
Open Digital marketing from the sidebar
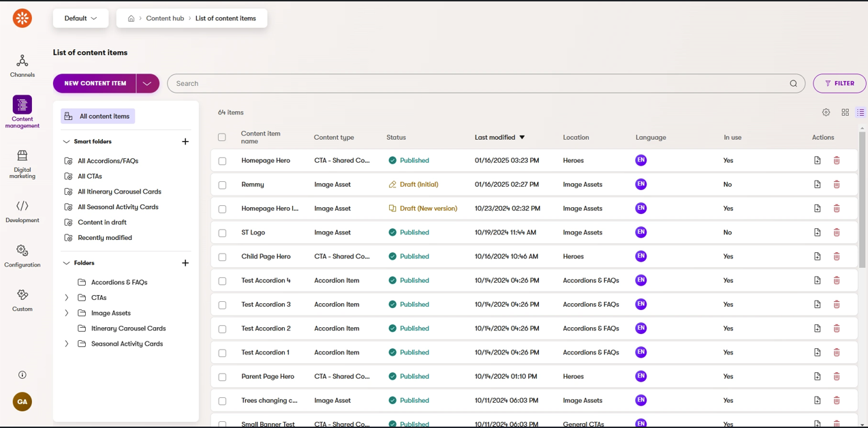[x=22, y=164]
